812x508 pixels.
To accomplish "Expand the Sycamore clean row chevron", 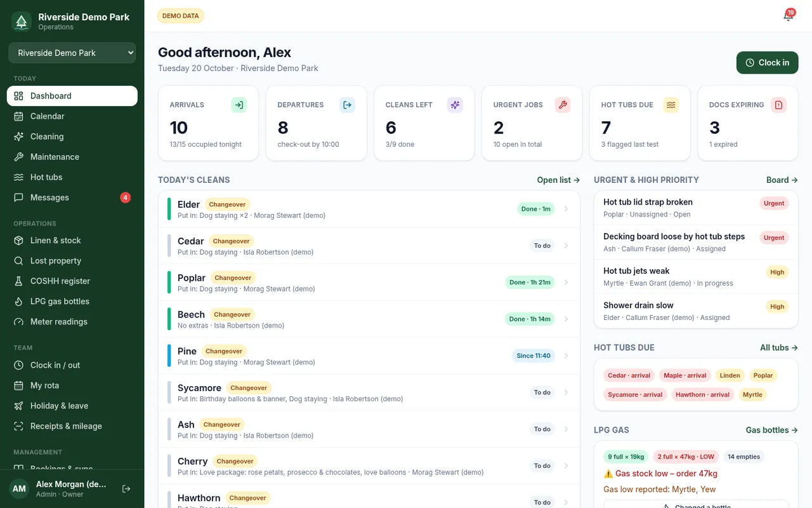I will point(566,392).
